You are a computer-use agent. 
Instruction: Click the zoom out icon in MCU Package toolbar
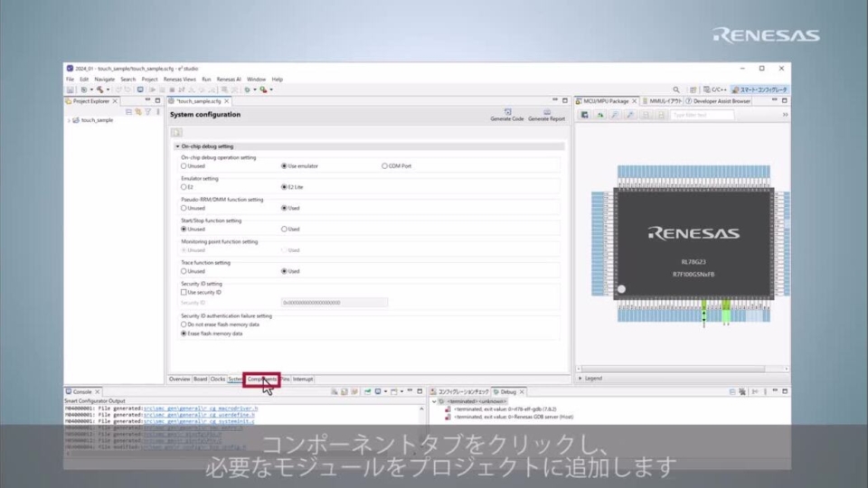tap(630, 115)
